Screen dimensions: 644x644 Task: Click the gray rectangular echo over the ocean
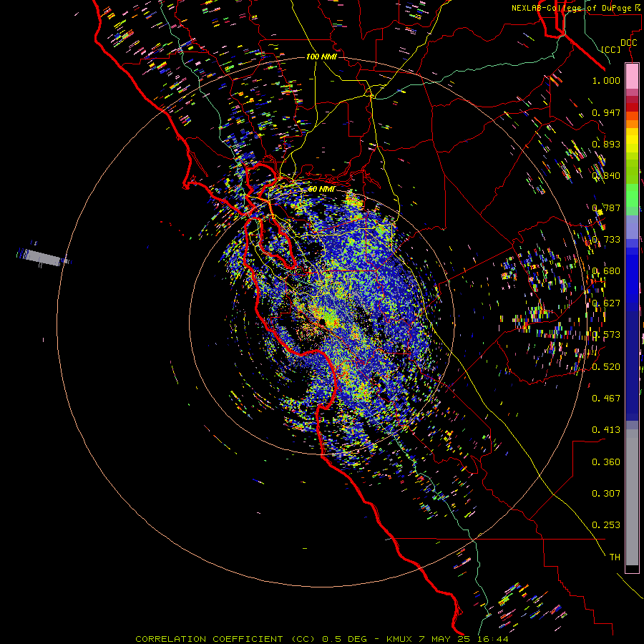[44, 258]
